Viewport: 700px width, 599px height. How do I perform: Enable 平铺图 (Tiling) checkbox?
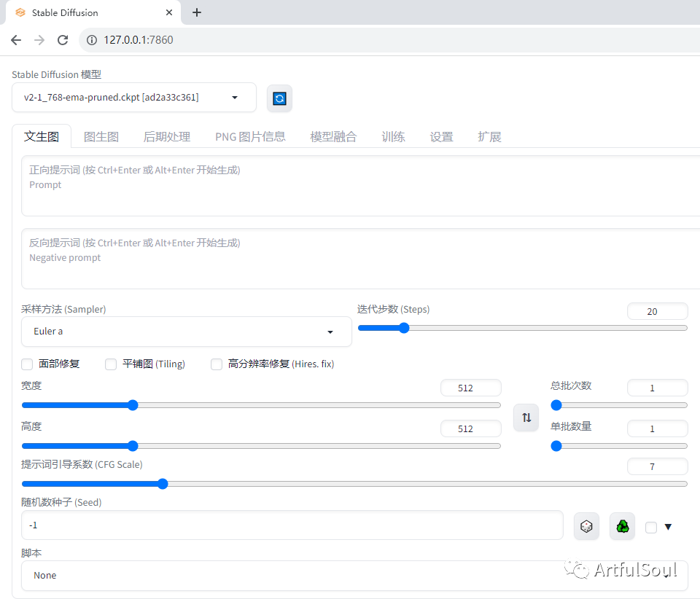[x=111, y=364]
